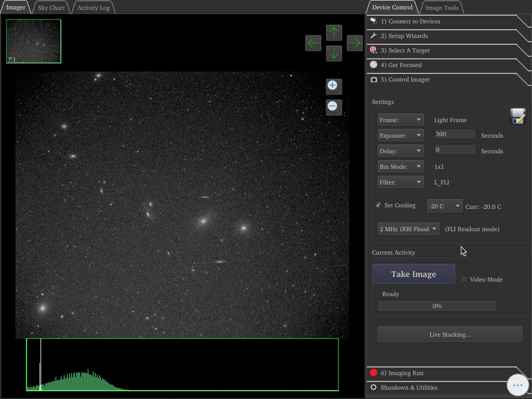Switch to the Sky Chart tab
Viewport: 532px width, 399px height.
(51, 8)
